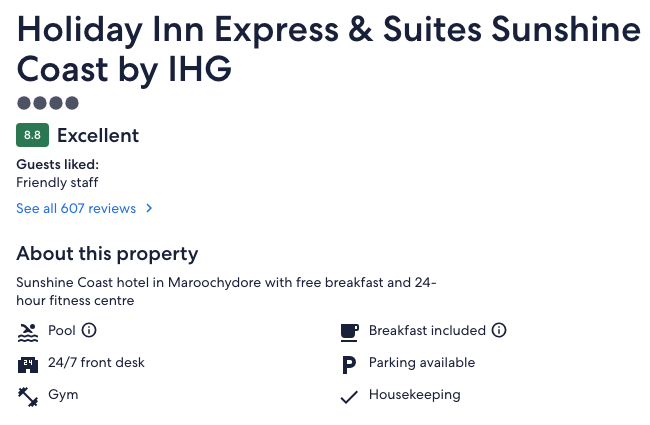This screenshot has width=650, height=425.
Task: Click the Parking available amenity text
Action: (x=422, y=363)
